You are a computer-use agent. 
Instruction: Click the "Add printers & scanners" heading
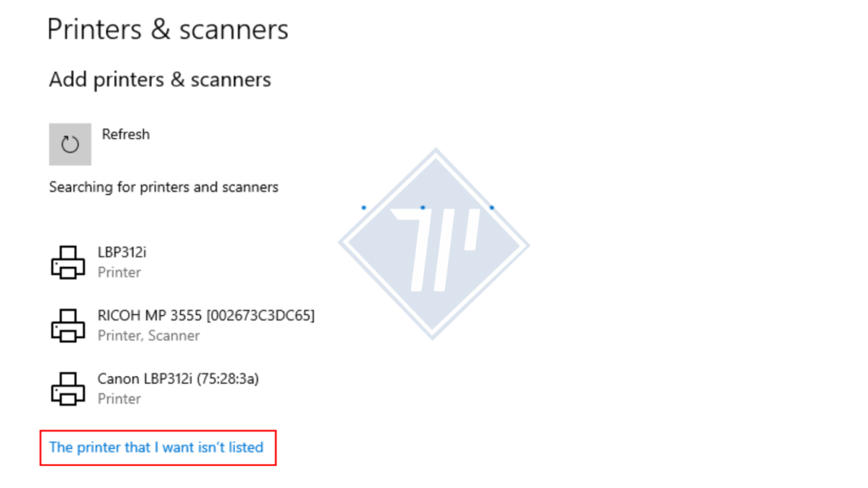pos(160,80)
